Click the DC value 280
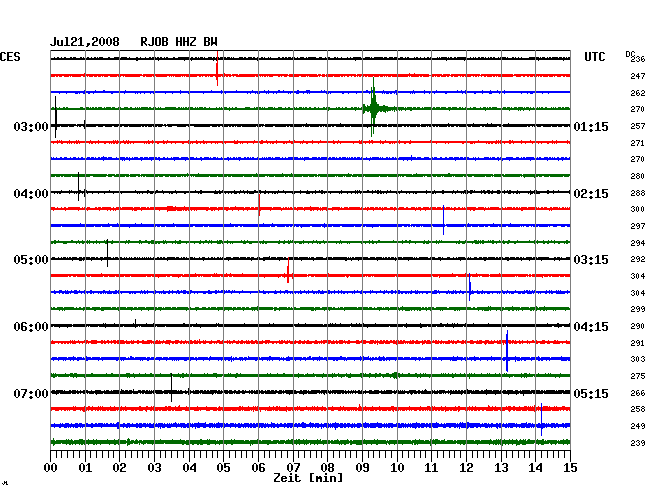 pyautogui.click(x=638, y=176)
